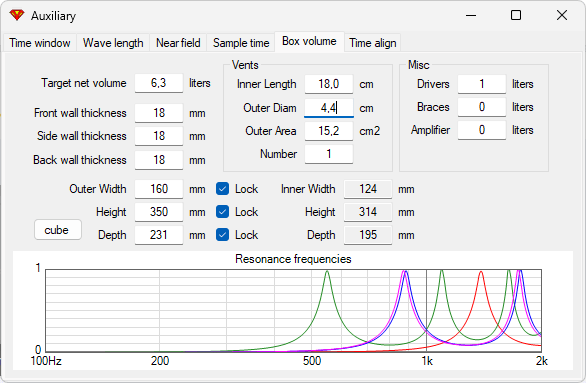The height and width of the screenshot is (383, 586).
Task: Click the vent Outer Diam field
Action: [x=329, y=108]
